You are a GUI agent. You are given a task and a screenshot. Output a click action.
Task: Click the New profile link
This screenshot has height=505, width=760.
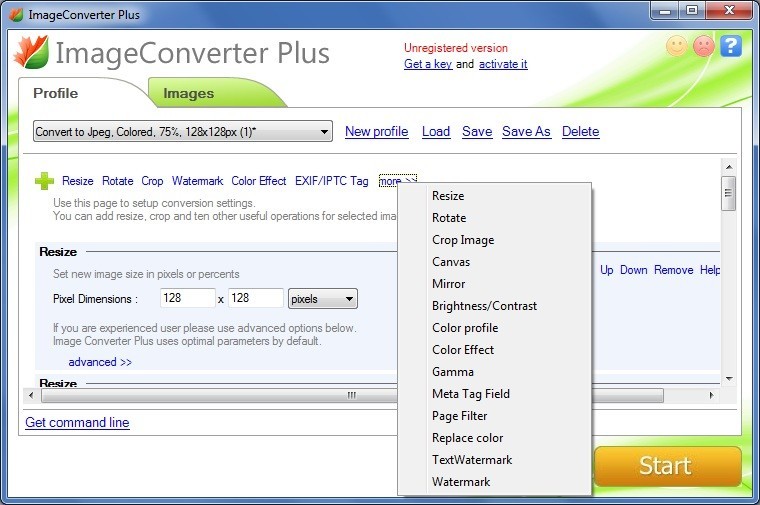(x=377, y=131)
